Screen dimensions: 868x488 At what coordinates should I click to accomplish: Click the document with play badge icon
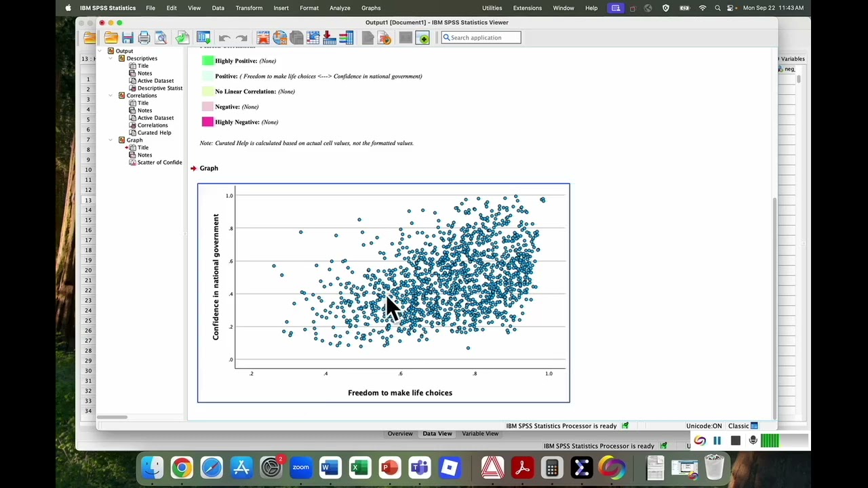384,38
